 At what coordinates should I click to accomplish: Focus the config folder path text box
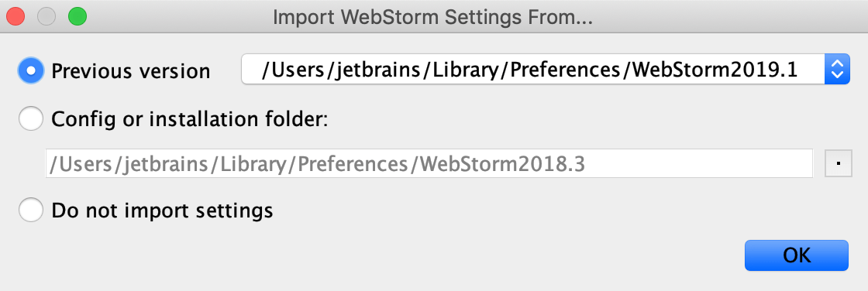429,163
